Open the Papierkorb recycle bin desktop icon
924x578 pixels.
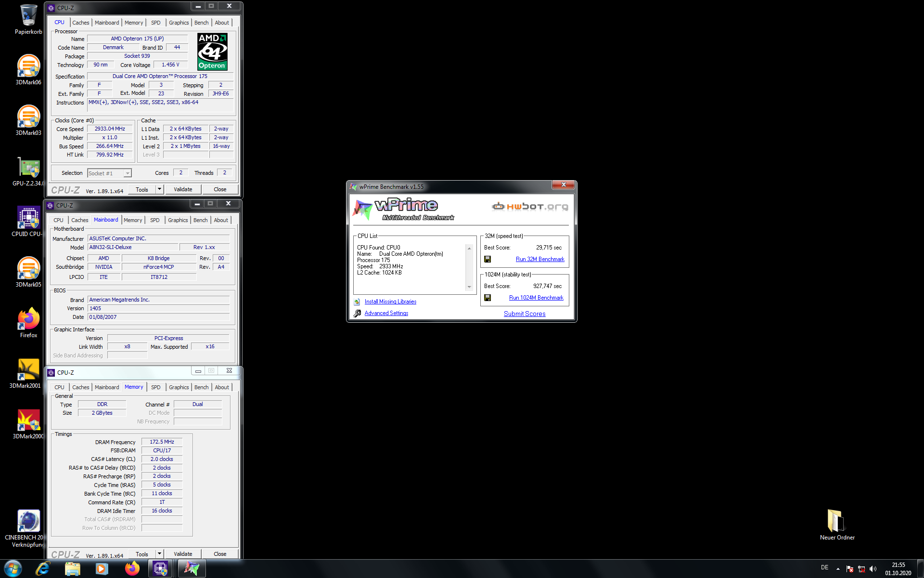[28, 19]
